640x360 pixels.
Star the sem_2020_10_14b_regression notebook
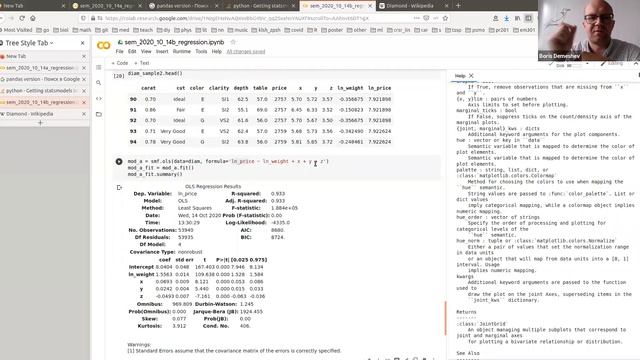pos(233,42)
